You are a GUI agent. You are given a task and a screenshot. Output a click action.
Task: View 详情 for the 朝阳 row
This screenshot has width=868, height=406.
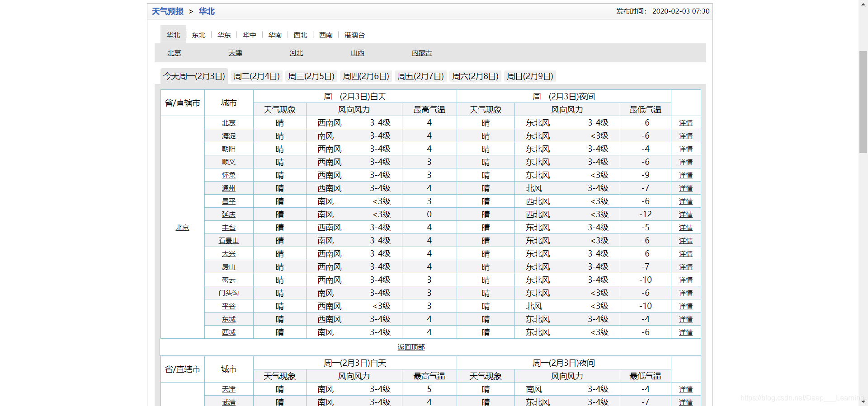(686, 149)
